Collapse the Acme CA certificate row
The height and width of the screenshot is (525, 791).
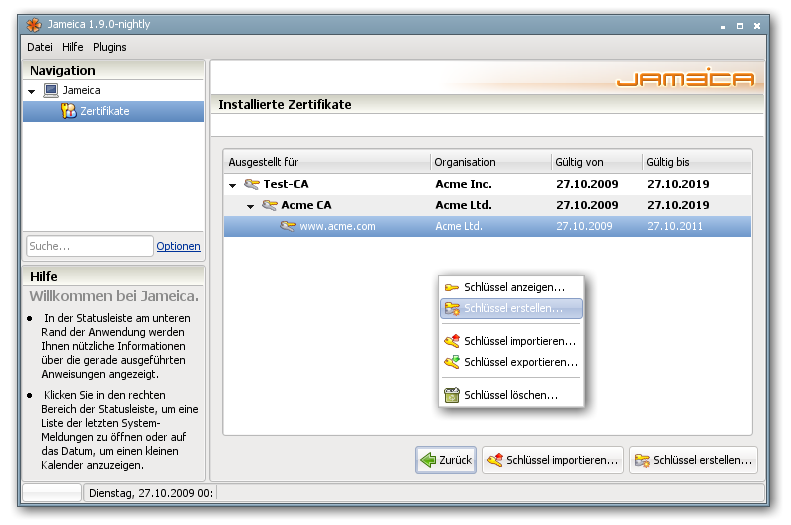[250, 207]
